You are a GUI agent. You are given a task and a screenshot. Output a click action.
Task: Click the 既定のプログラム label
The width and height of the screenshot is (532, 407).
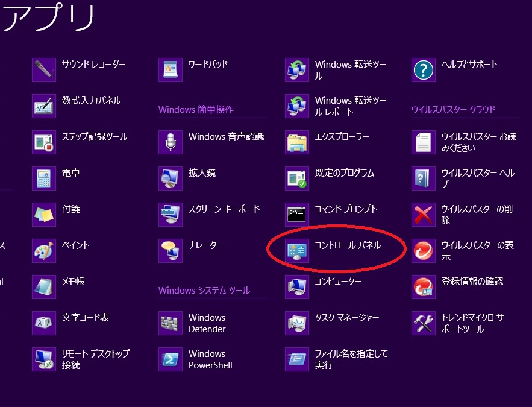345,173
